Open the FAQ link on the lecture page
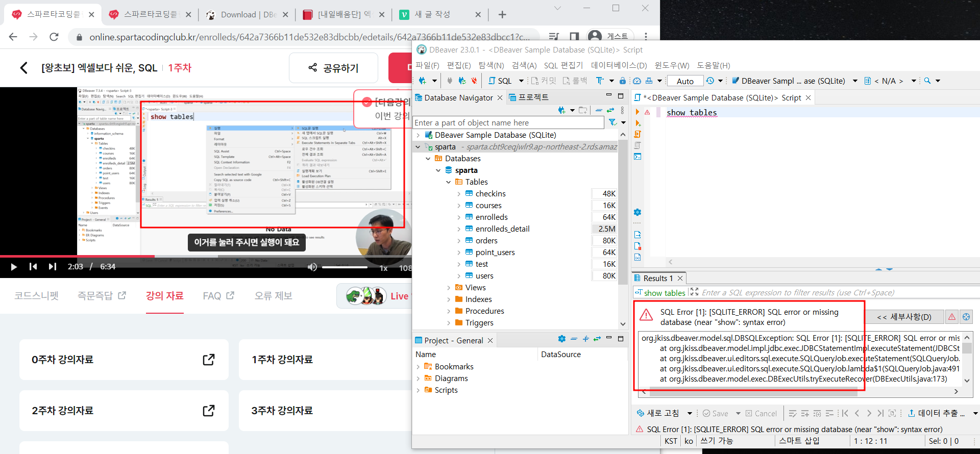 pyautogui.click(x=218, y=296)
